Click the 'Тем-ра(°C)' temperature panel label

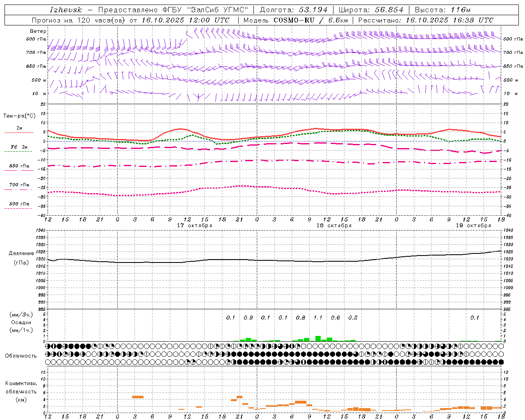pyautogui.click(x=20, y=116)
